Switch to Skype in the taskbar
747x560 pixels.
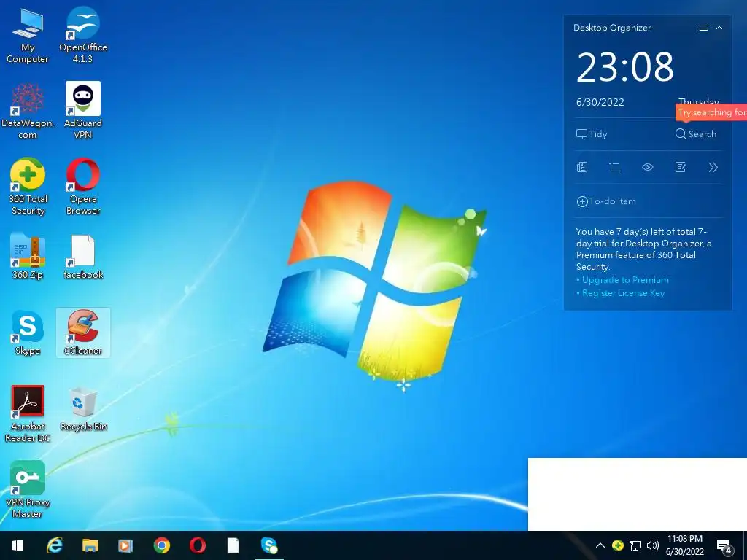[268, 545]
